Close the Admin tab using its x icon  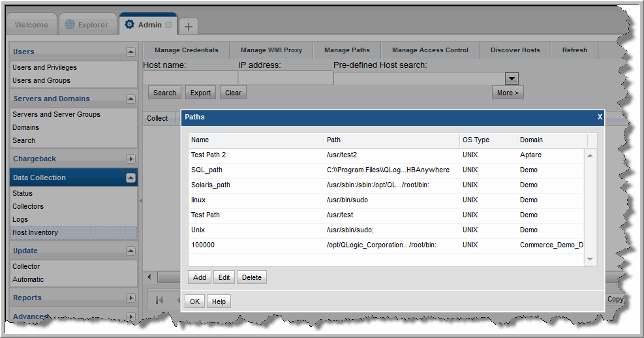tap(168, 25)
